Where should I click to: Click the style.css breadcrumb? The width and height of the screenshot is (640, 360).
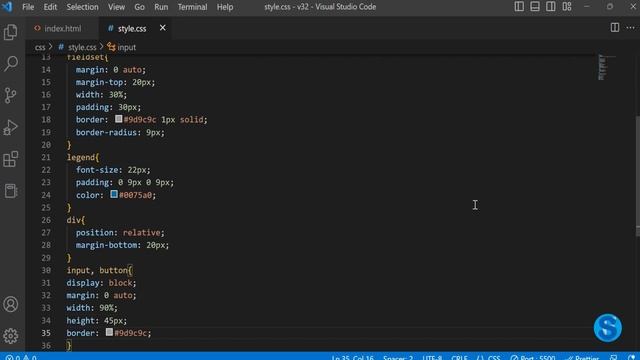pos(78,47)
